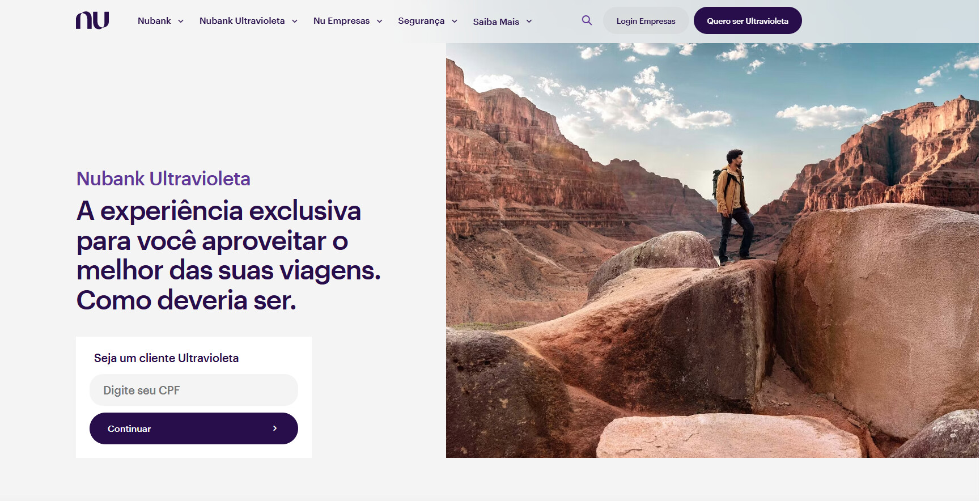Screen dimensions: 980x501
Task: Expand the Nu Empresas chevron
Action: tap(380, 21)
